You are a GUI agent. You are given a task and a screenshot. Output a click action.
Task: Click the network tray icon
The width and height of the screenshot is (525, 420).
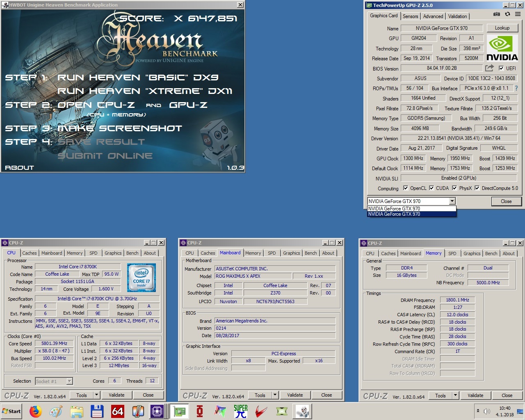520,411
